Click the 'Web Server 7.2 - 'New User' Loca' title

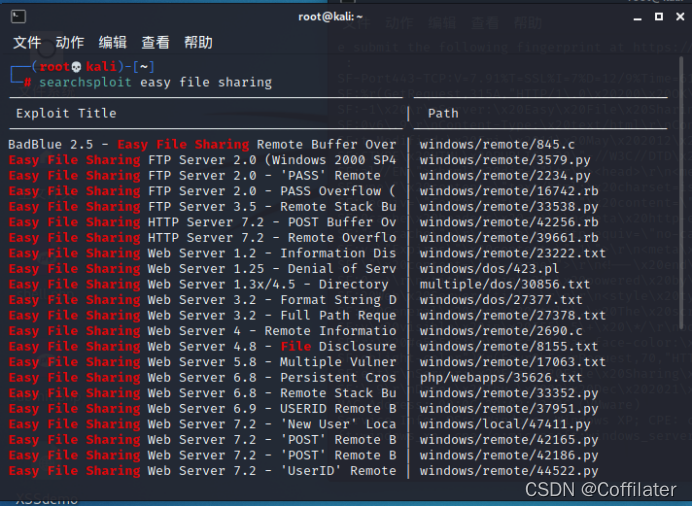pyautogui.click(x=272, y=424)
